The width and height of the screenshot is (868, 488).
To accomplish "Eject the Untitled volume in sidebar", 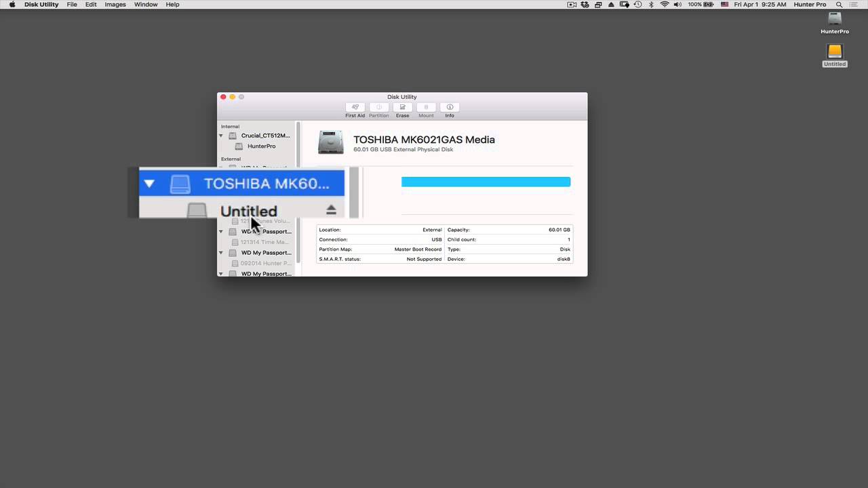I will tap(331, 210).
